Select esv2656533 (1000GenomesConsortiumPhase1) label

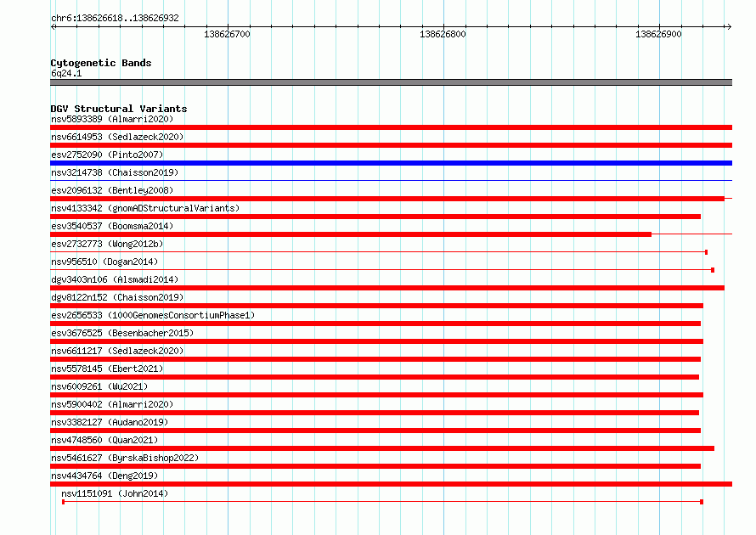click(153, 315)
